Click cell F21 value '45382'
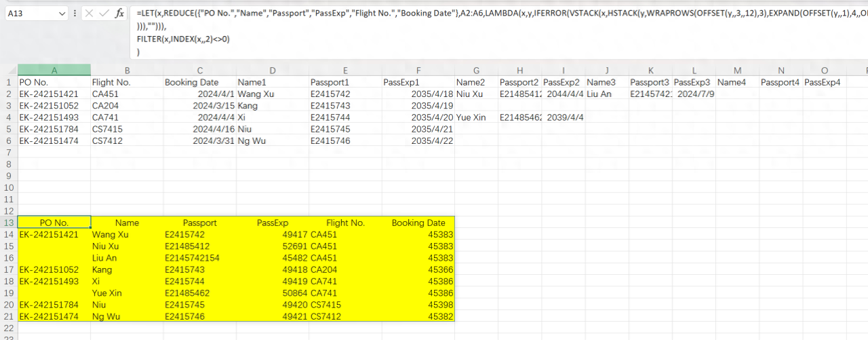868x340 pixels. (418, 316)
